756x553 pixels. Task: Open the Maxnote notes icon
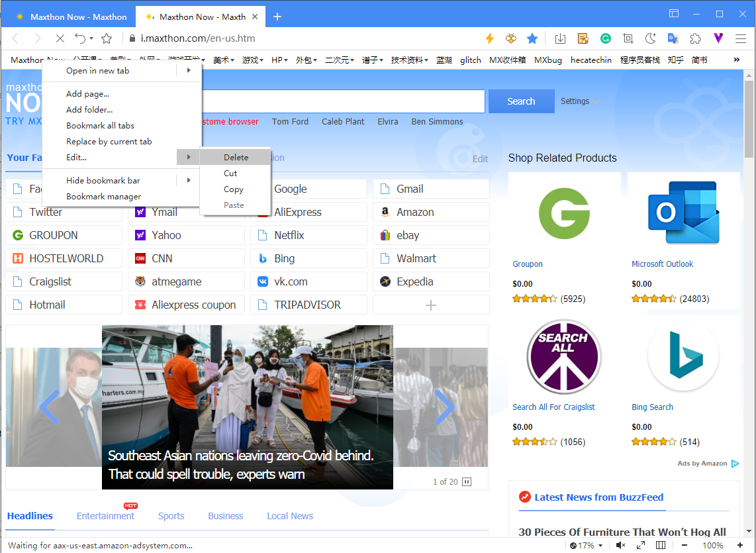583,38
